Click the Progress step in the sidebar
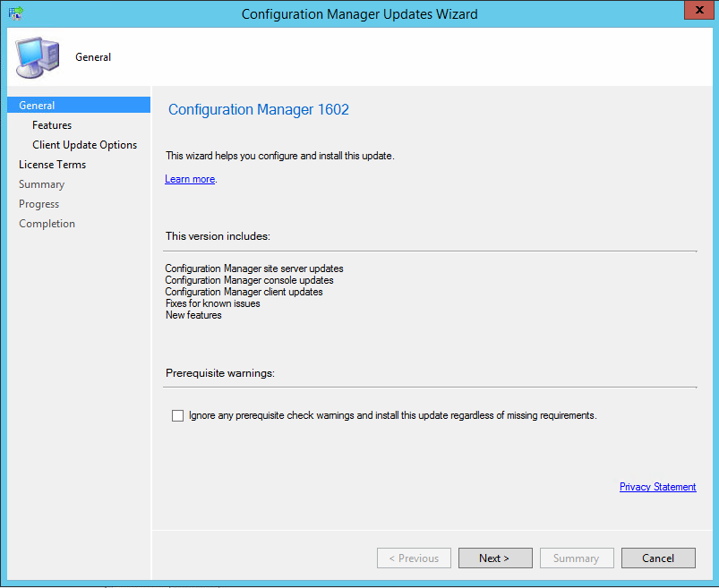Screen dimensions: 719x588 pos(39,204)
